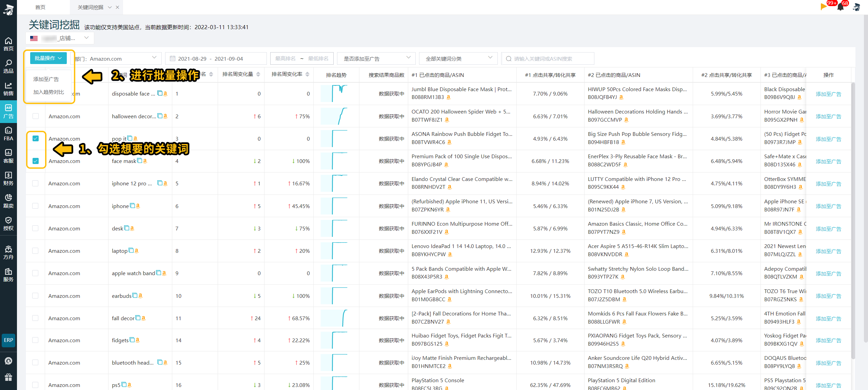
Task: Open Jumbl Blue Disposable Face Mask product link
Action: pos(461,89)
